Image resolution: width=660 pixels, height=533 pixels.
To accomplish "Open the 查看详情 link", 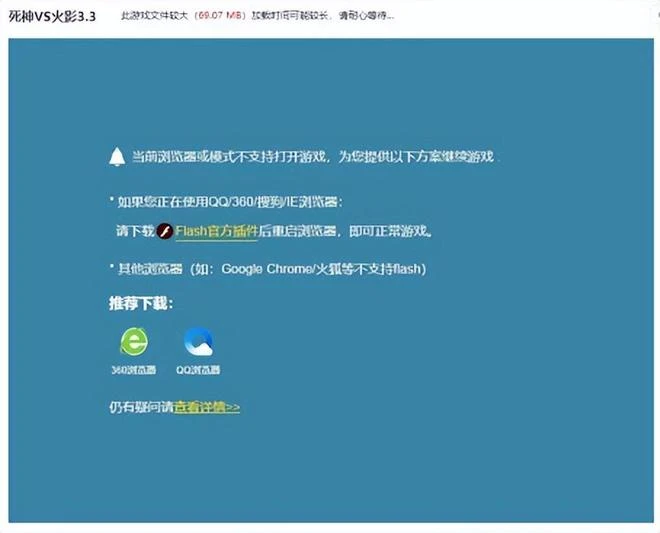I will 207,407.
